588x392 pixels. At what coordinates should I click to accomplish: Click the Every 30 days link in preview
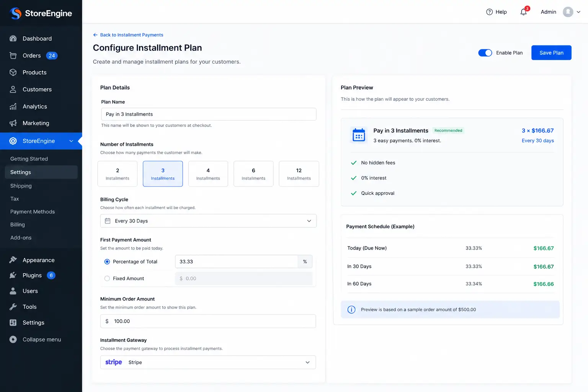538,140
